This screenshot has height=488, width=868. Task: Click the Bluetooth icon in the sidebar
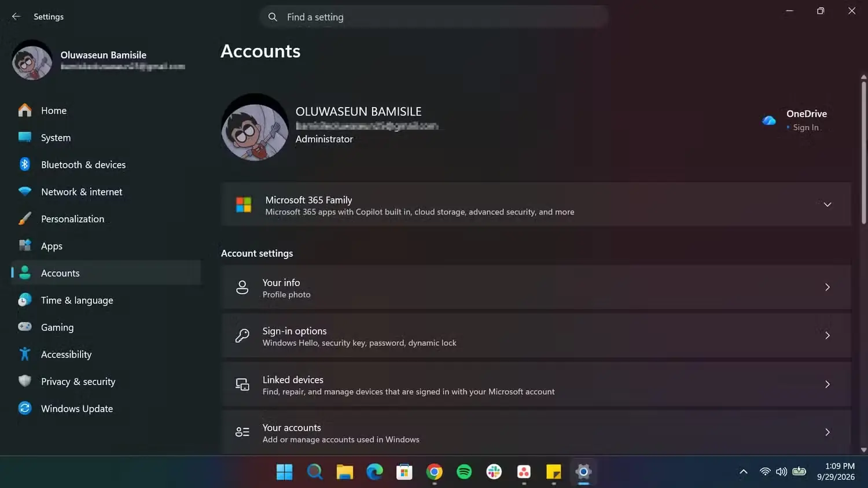click(25, 164)
